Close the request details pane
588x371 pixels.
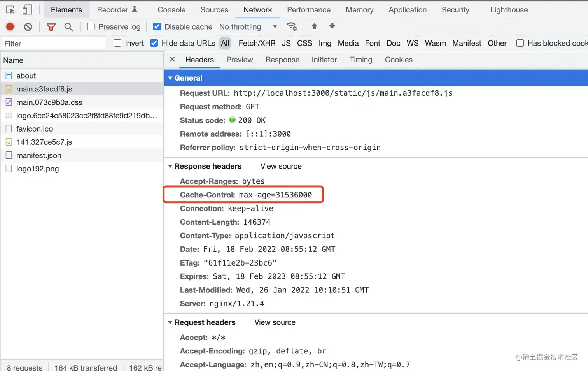[172, 59]
